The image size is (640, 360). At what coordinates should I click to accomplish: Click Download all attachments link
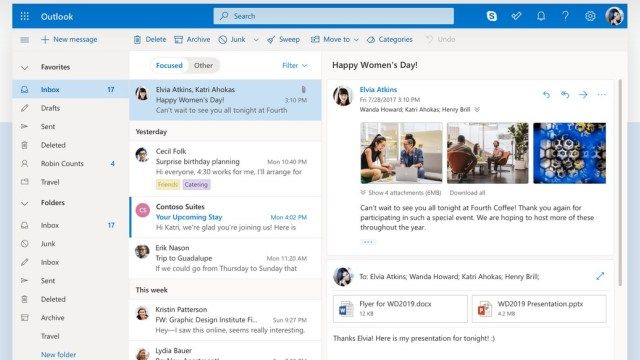pos(467,193)
